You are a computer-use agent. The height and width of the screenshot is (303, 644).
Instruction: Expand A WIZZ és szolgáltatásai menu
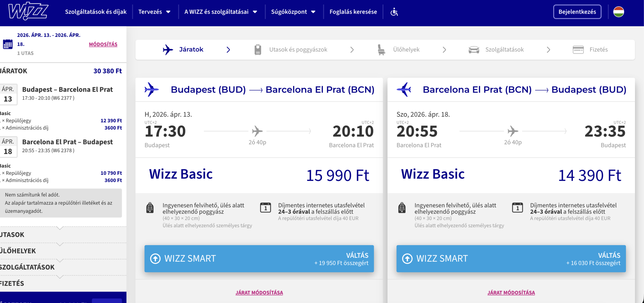(x=221, y=12)
